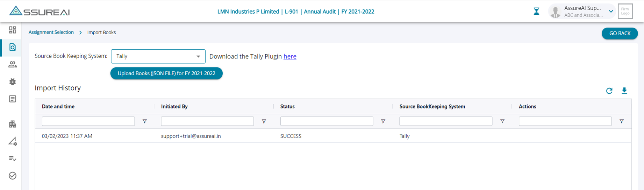Open the building icon in sidebar
644x190 pixels.
coord(13,124)
